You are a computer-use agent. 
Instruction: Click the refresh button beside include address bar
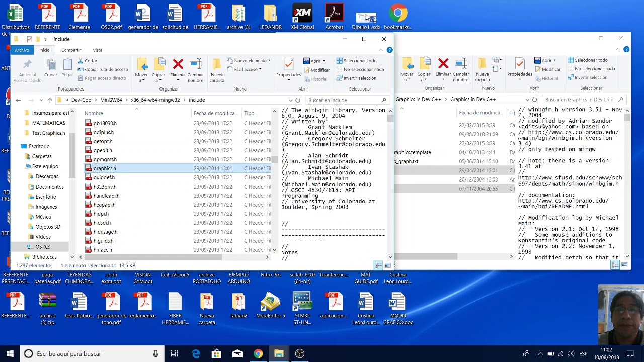click(298, 100)
